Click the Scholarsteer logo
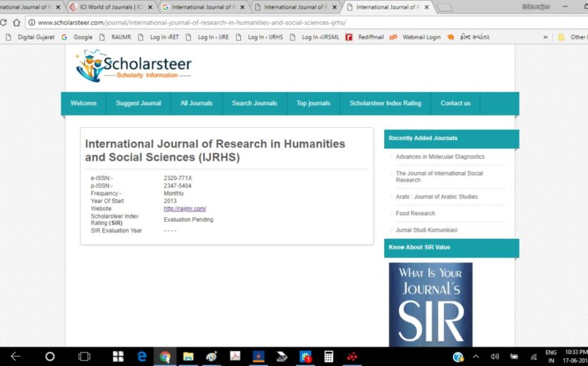The width and height of the screenshot is (588, 366). click(134, 66)
